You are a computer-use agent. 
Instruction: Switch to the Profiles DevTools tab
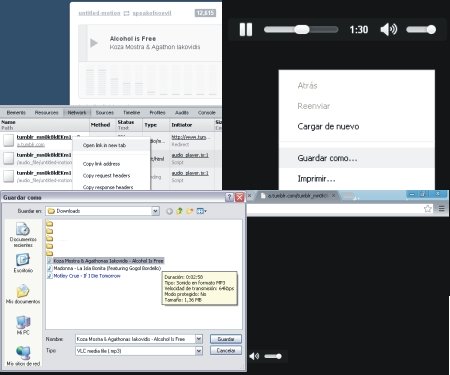(157, 113)
